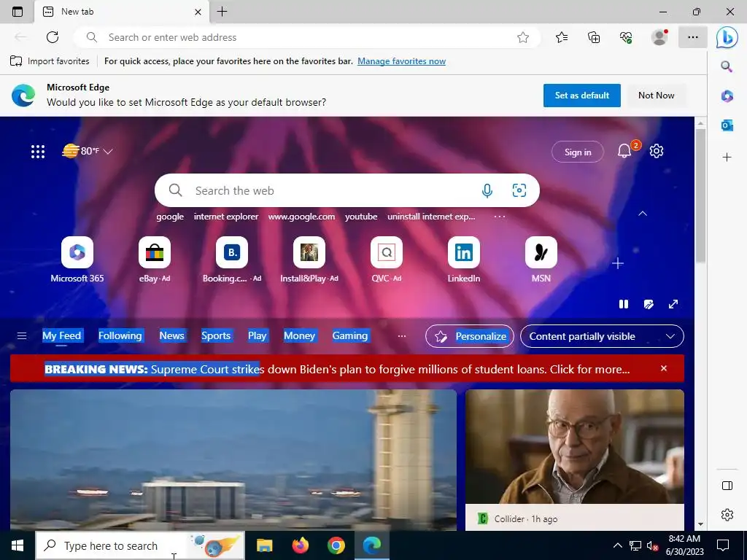This screenshot has height=560, width=747.
Task: Pause the background video
Action: click(624, 304)
